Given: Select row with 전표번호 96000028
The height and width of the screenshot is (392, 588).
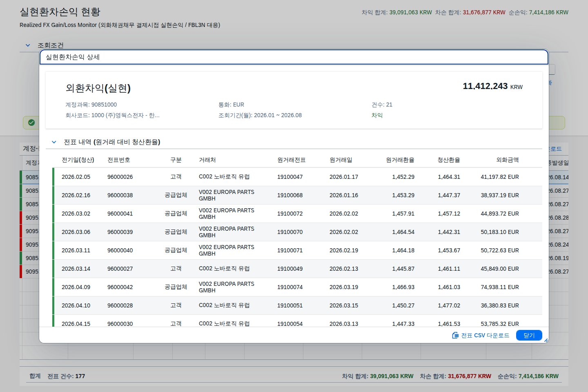Looking at the screenshot, I should click(x=297, y=305).
